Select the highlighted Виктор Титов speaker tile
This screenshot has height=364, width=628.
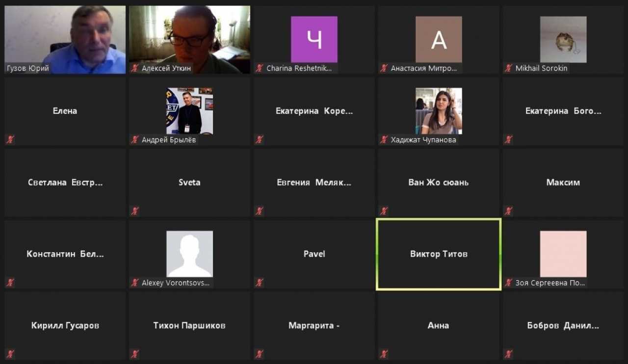[x=439, y=254]
